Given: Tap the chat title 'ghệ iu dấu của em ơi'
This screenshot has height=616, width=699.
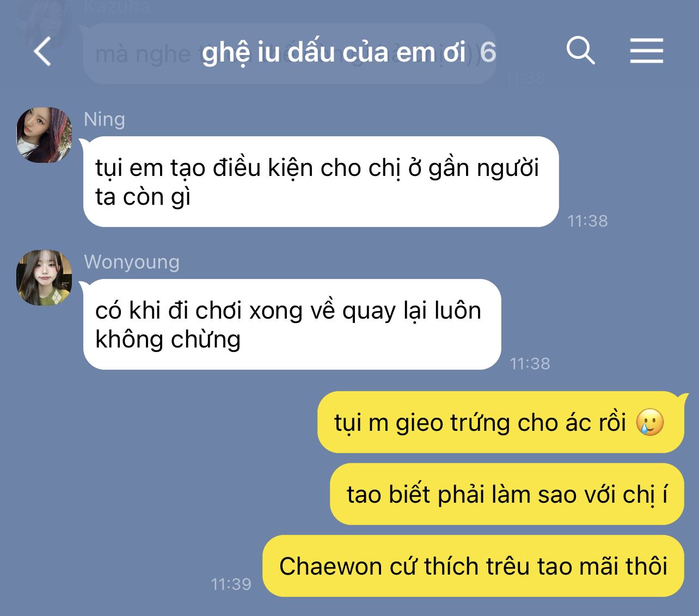Looking at the screenshot, I should 334,52.
